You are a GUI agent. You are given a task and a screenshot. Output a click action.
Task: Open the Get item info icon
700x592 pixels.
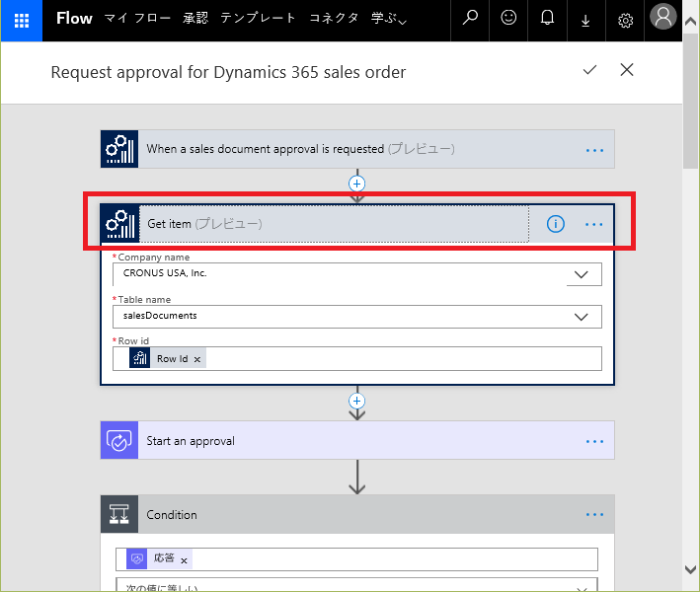coord(555,224)
